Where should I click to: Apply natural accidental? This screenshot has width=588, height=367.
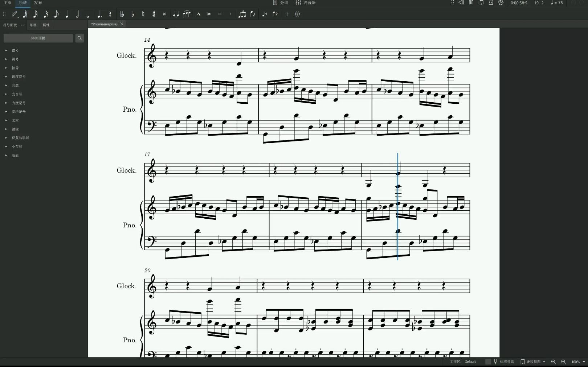click(x=143, y=14)
